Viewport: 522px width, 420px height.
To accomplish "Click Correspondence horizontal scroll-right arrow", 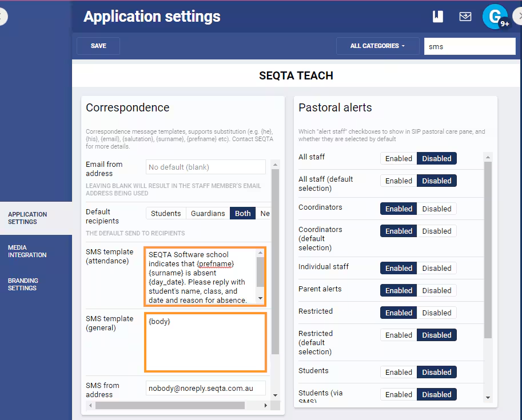I will pos(266,405).
